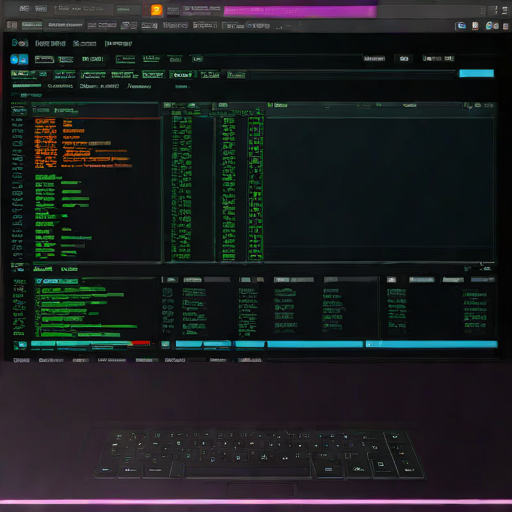This screenshot has height=512, width=512.
Task: Collapse the left code panel using its header expander
Action: click(19, 110)
